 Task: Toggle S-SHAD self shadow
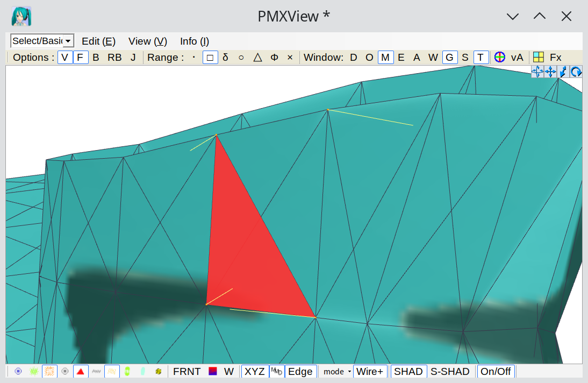[450, 371]
